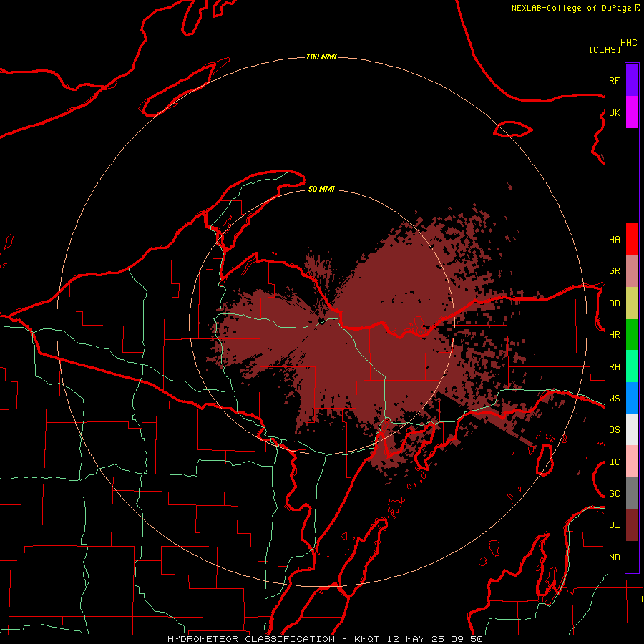This screenshot has width=644, height=644.
Task: Click the KMQT radar site identifier
Action: pos(367,639)
